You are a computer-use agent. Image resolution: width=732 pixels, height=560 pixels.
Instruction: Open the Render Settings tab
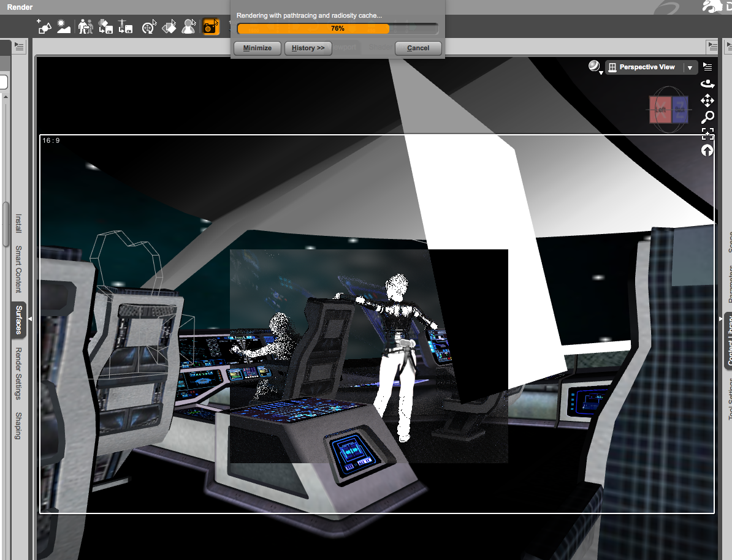(18, 373)
